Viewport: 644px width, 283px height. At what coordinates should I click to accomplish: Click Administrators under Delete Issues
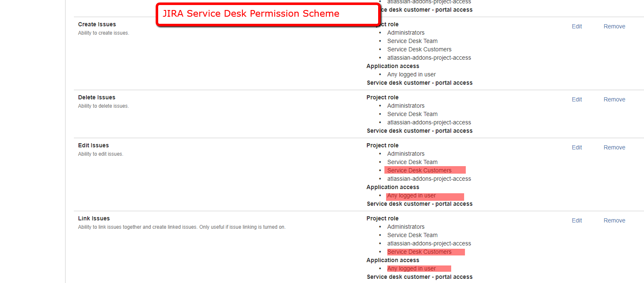point(406,106)
